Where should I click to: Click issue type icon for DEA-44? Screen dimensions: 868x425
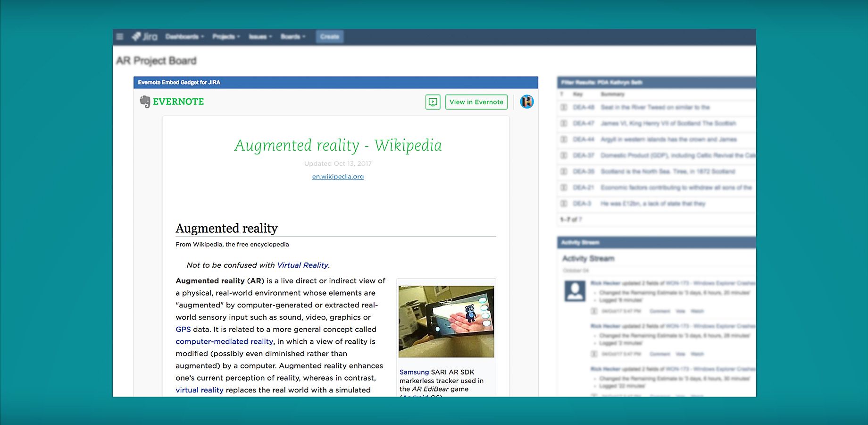click(563, 139)
